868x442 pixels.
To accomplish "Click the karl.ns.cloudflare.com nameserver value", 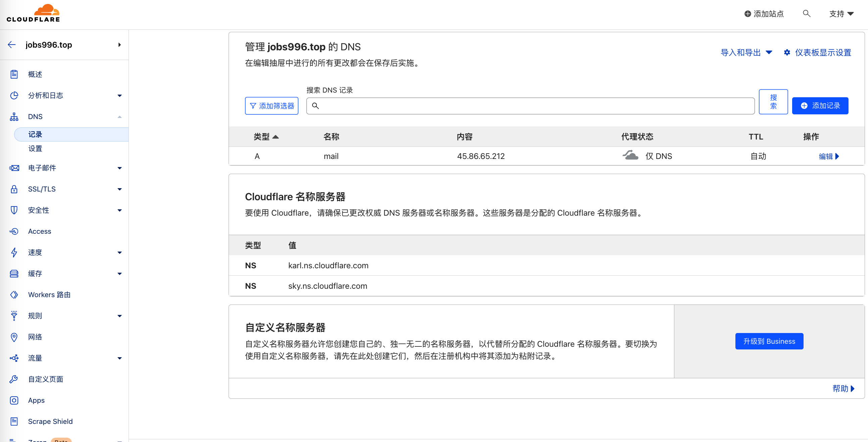I will (x=328, y=266).
